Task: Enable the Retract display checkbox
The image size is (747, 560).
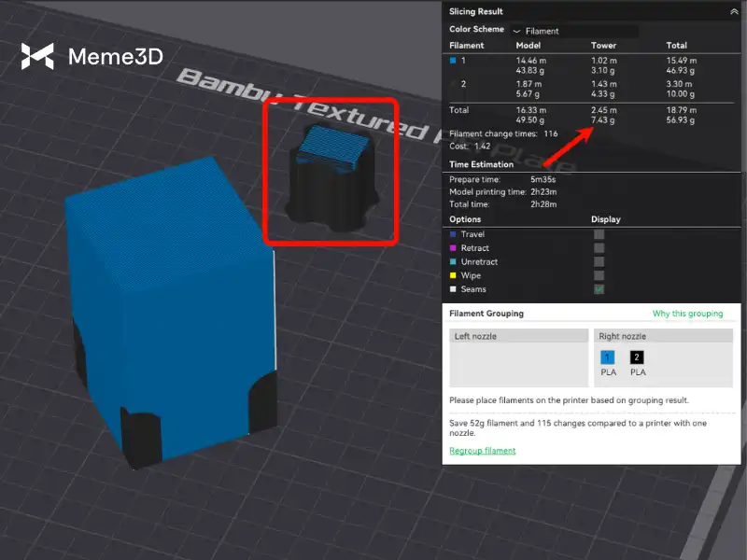Action: (x=599, y=248)
